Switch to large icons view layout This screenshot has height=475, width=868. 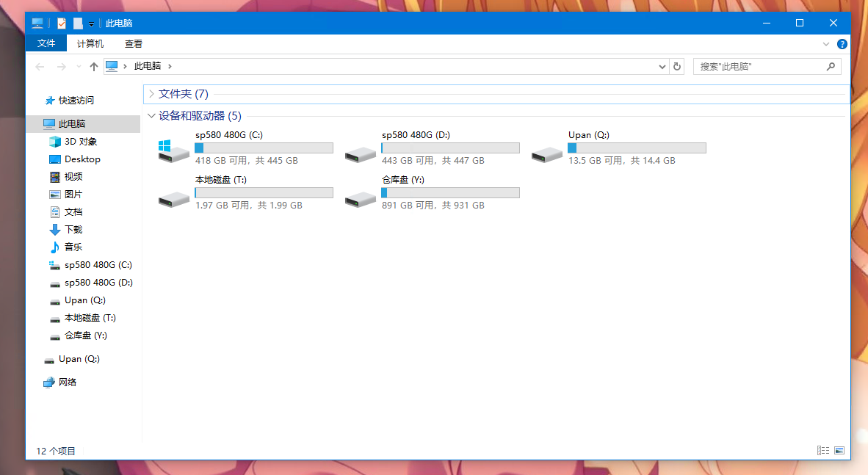[x=839, y=450]
